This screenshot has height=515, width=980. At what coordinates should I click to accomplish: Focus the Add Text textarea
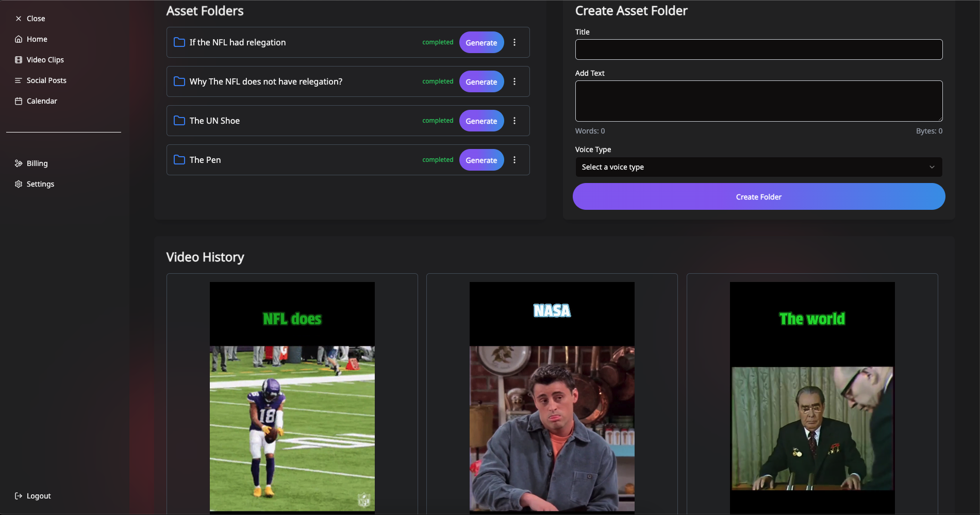click(759, 101)
